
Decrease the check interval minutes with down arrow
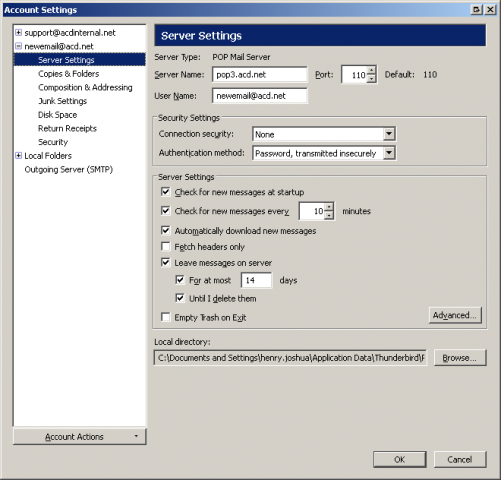click(329, 215)
